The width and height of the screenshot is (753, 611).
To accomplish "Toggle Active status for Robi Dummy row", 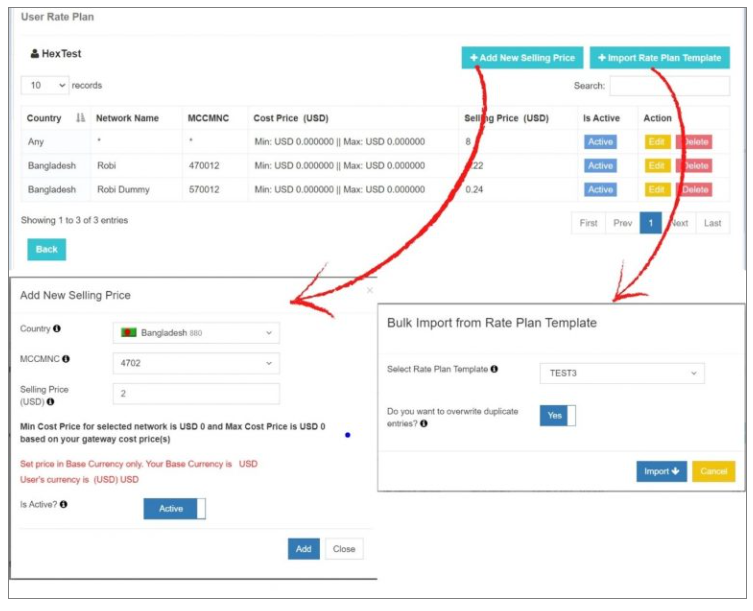I will pyautogui.click(x=600, y=189).
